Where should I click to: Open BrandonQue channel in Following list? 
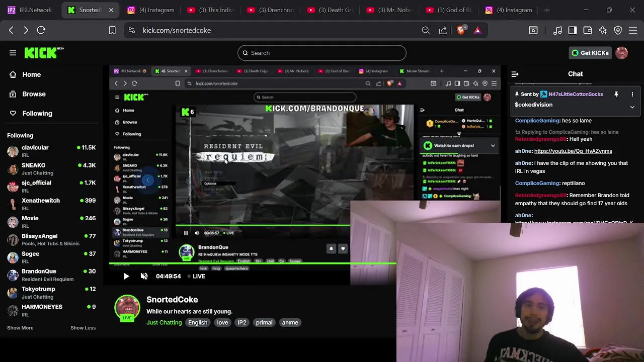(51, 275)
